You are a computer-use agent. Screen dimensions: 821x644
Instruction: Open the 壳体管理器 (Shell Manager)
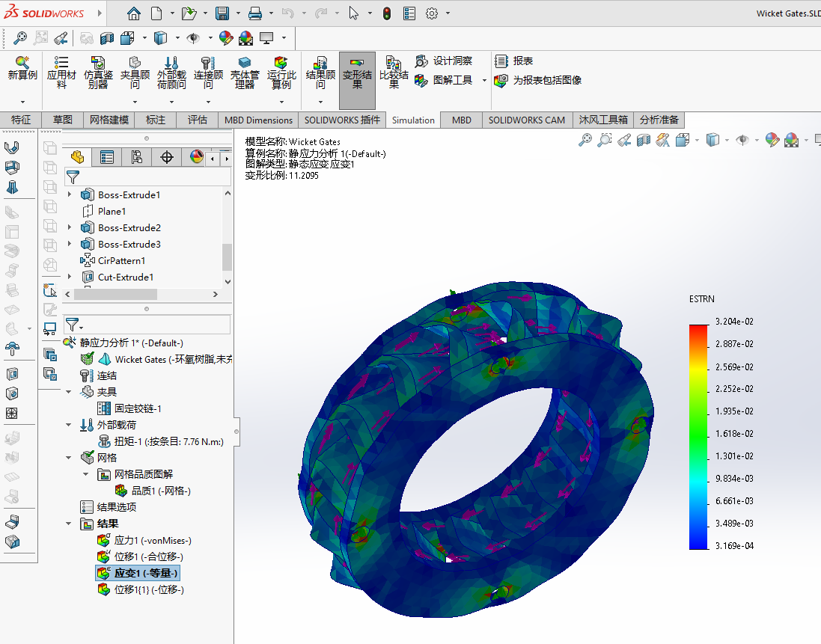[245, 73]
